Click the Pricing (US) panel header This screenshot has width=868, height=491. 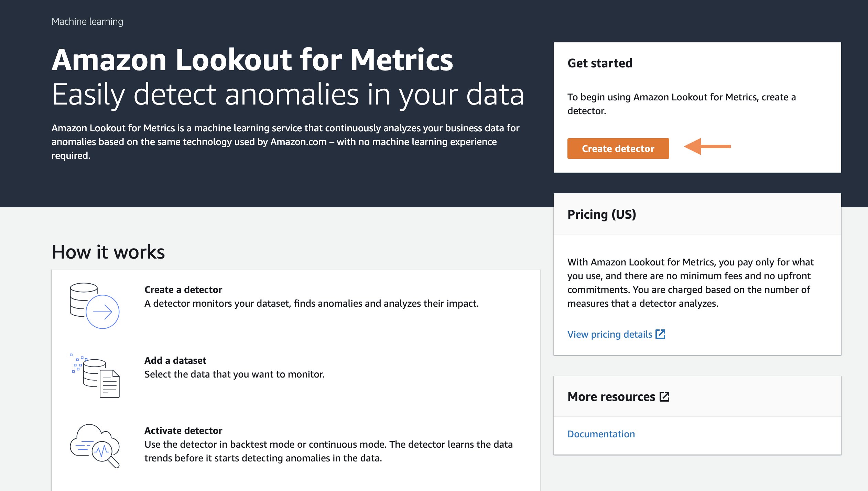(x=601, y=214)
